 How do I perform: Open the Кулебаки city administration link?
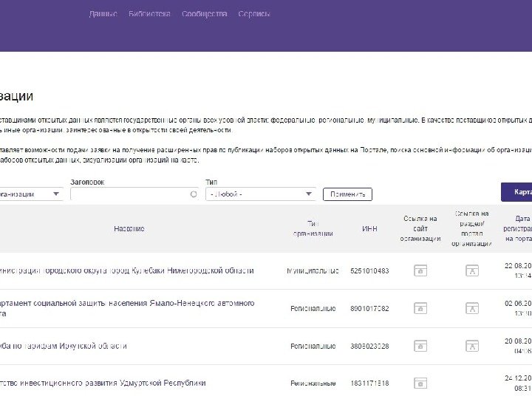127,270
